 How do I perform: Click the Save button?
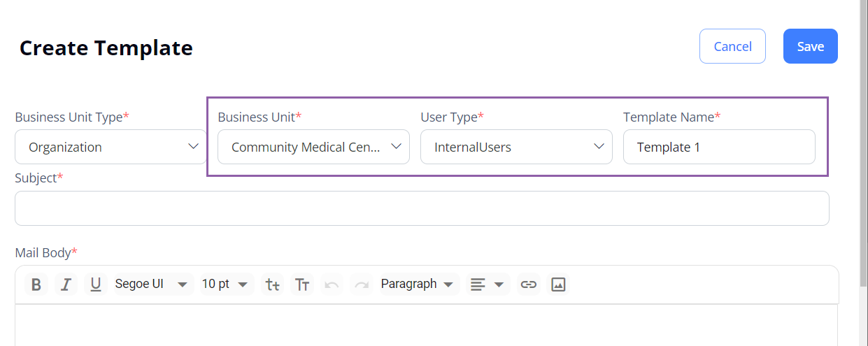[811, 46]
